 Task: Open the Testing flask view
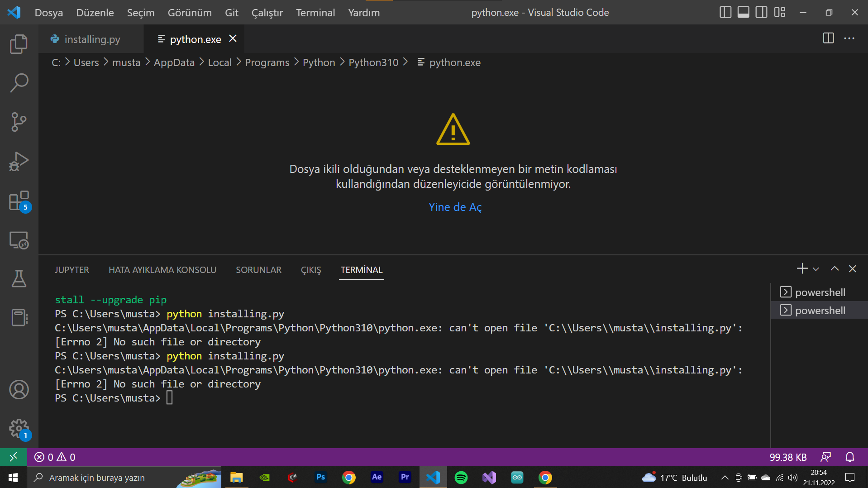[19, 279]
